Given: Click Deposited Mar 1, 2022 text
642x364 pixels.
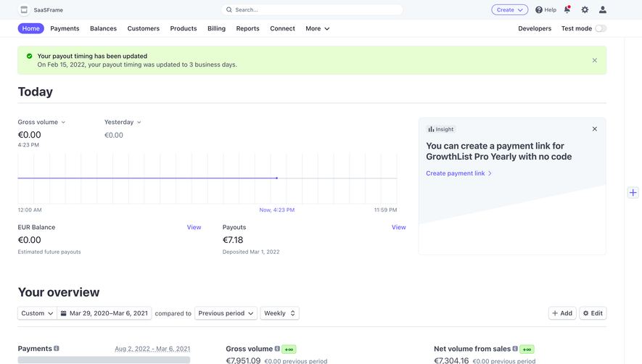Looking at the screenshot, I should pyautogui.click(x=251, y=252).
